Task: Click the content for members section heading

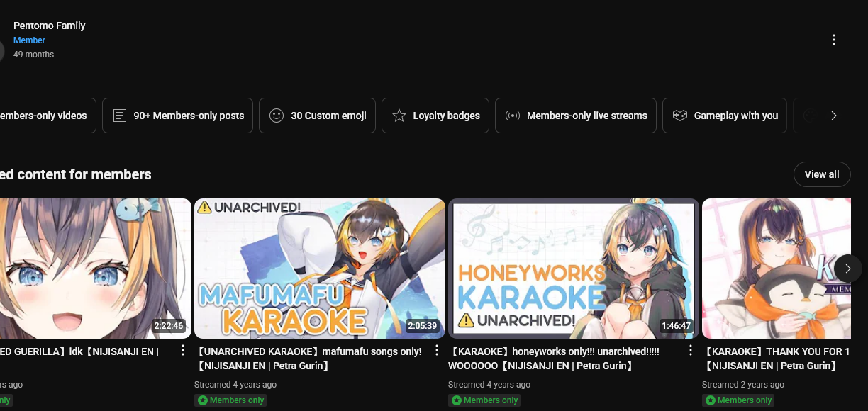Action: pyautogui.click(x=76, y=174)
